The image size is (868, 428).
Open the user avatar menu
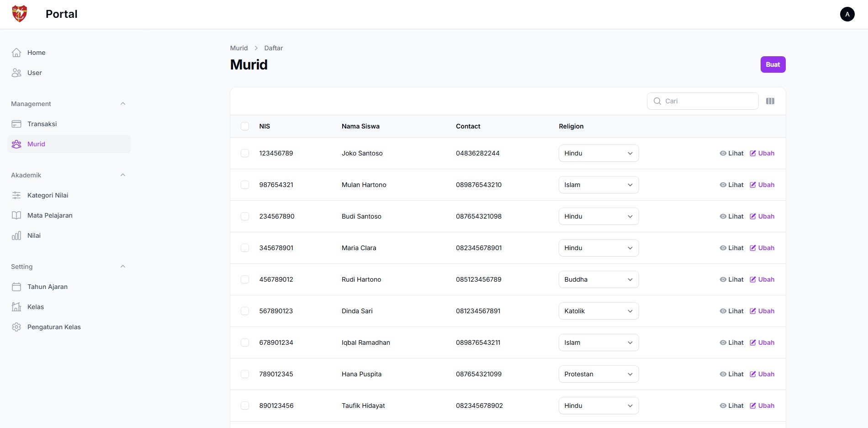tap(847, 14)
